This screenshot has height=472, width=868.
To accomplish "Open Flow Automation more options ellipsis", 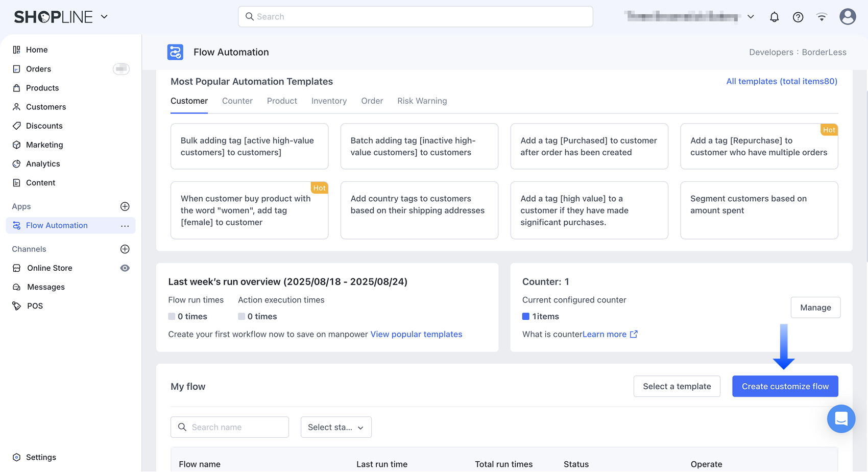I will (125, 226).
